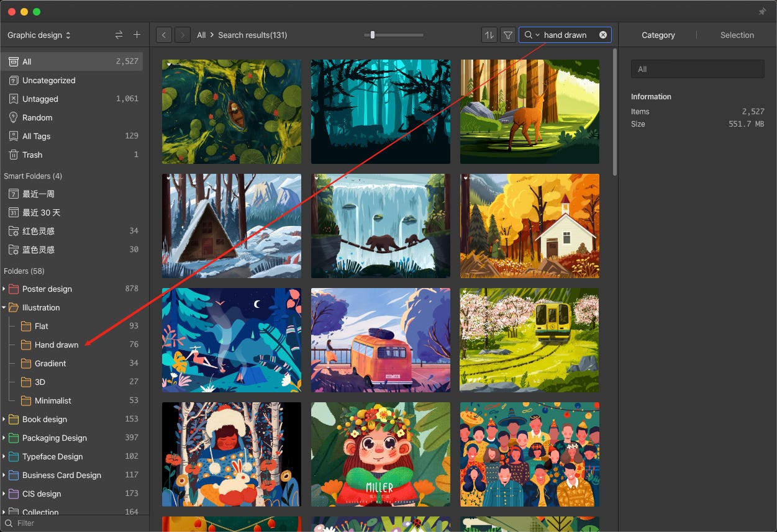
Task: Select the crowd of people illustration
Action: [530, 454]
